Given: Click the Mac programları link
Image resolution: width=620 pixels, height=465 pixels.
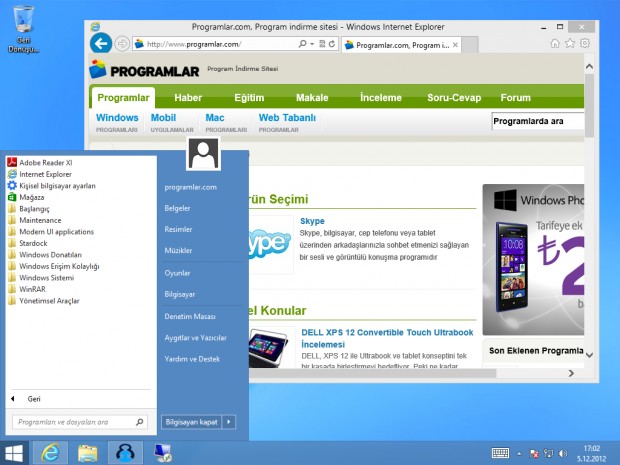Looking at the screenshot, I should click(x=226, y=123).
